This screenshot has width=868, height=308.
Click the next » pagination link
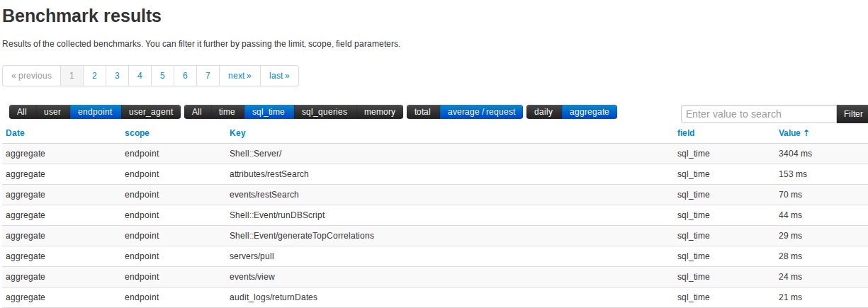click(239, 76)
